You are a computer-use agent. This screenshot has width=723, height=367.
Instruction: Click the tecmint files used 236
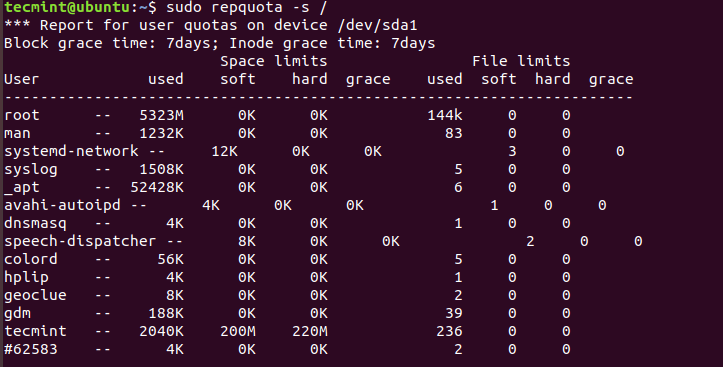point(450,331)
